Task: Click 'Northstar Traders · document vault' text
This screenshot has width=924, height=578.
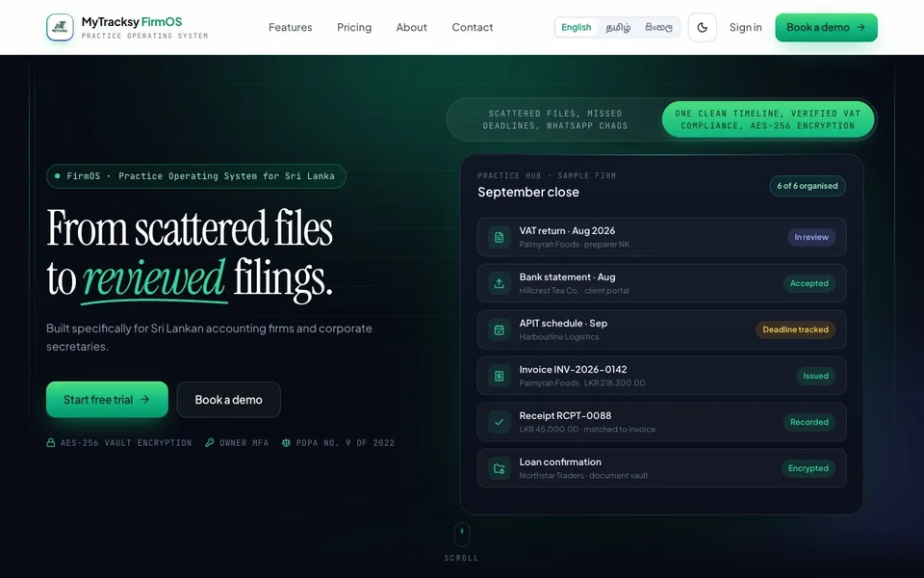Action: click(583, 475)
